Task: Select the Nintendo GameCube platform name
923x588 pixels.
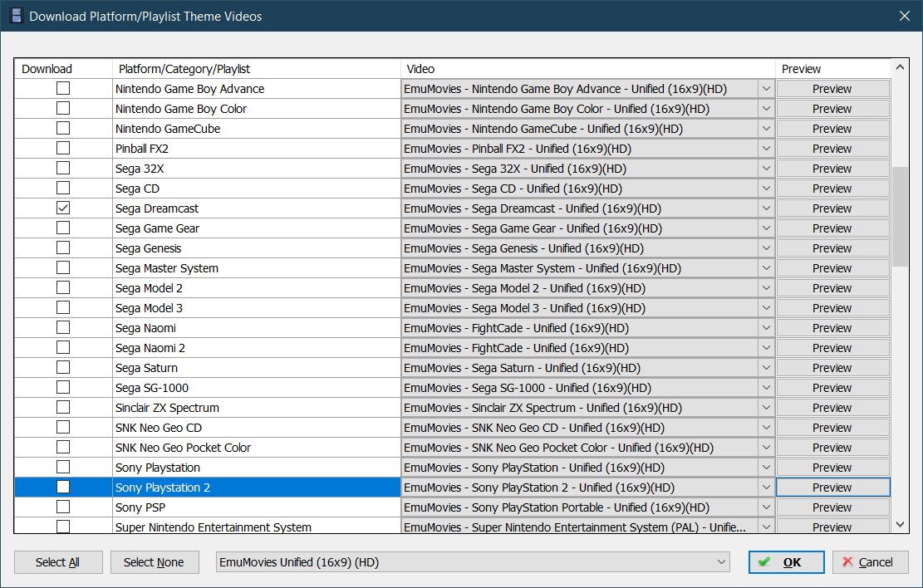Action: point(168,128)
